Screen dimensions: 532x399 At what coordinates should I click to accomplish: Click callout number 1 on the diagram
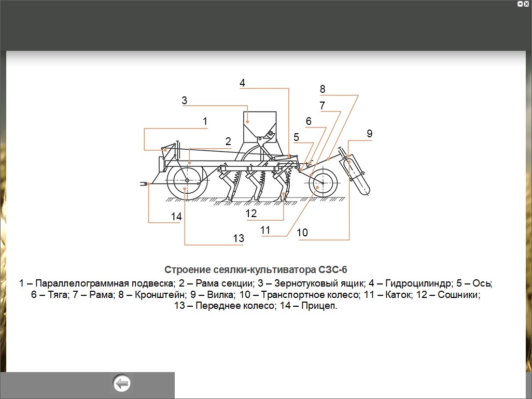pyautogui.click(x=205, y=121)
